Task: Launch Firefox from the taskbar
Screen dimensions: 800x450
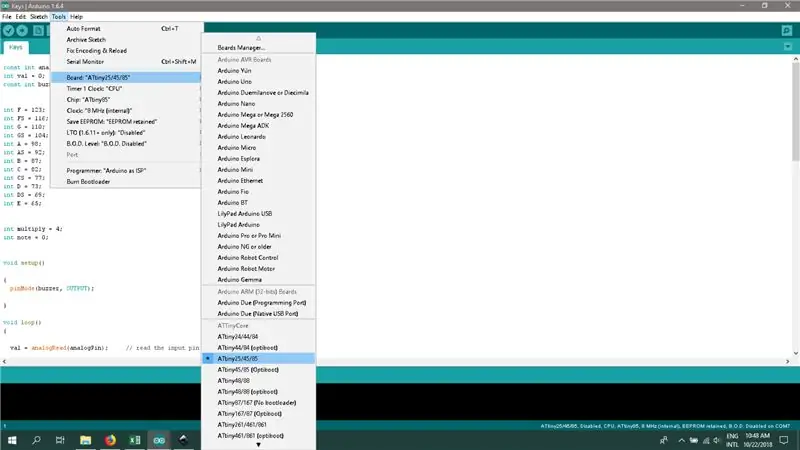Action: [110, 440]
